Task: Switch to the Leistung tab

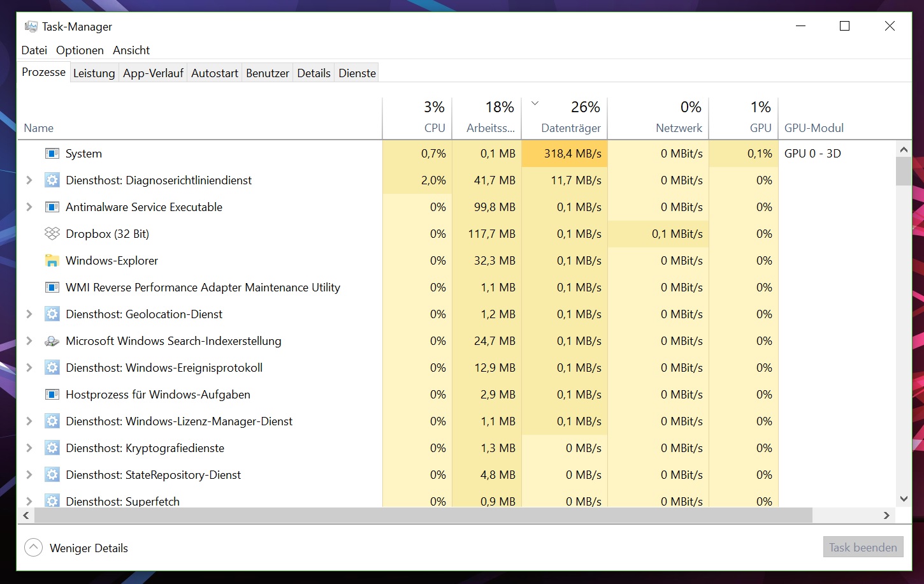Action: pos(94,73)
